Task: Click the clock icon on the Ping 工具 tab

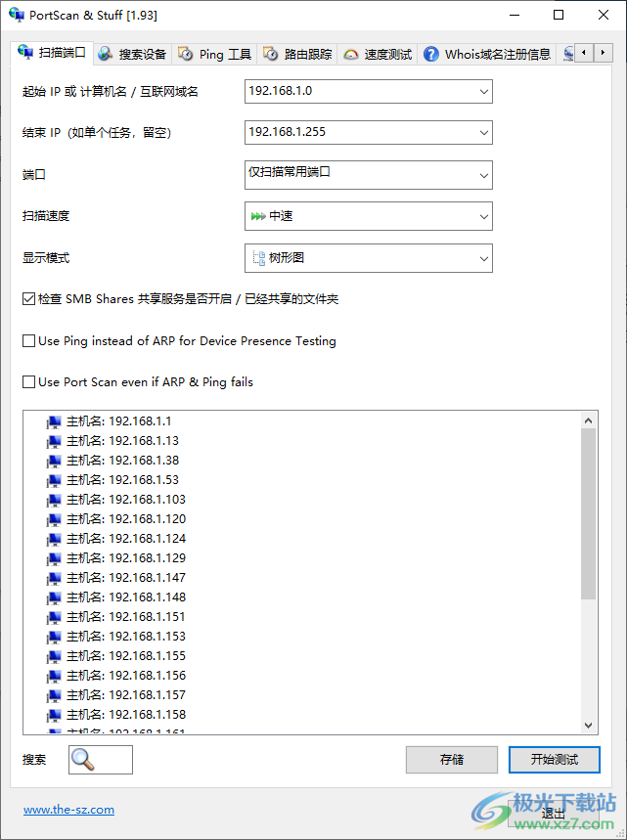Action: 186,54
